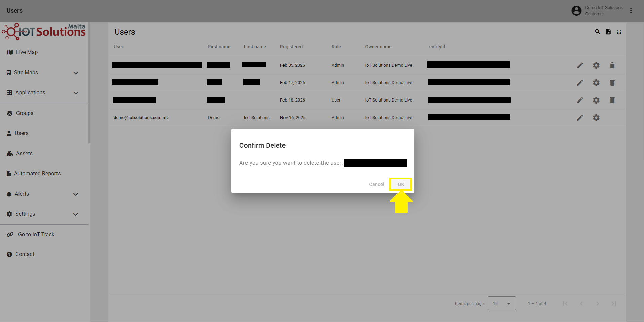Viewport: 644px width, 322px height.
Task: Open settings gear for demo@iotsolutions.com.mt
Action: coord(596,118)
